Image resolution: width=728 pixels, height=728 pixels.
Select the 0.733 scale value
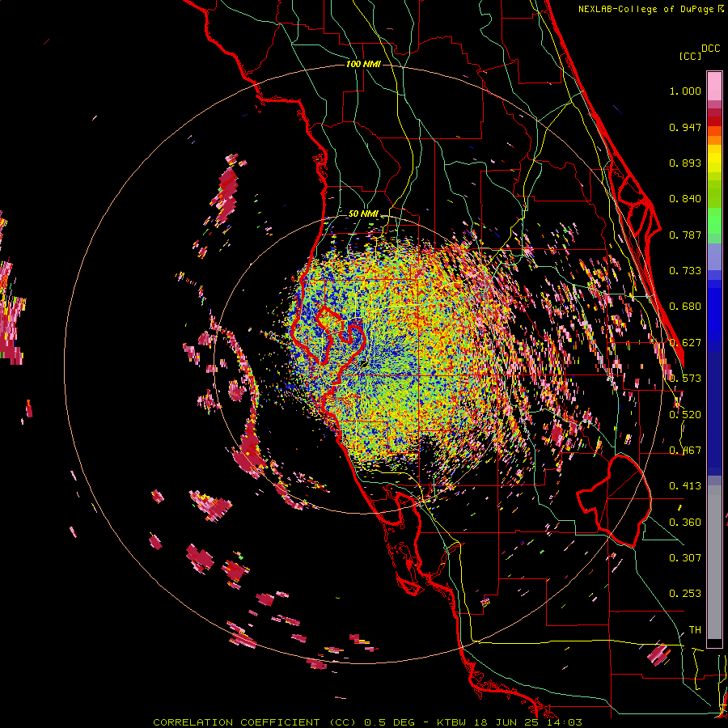coord(685,271)
